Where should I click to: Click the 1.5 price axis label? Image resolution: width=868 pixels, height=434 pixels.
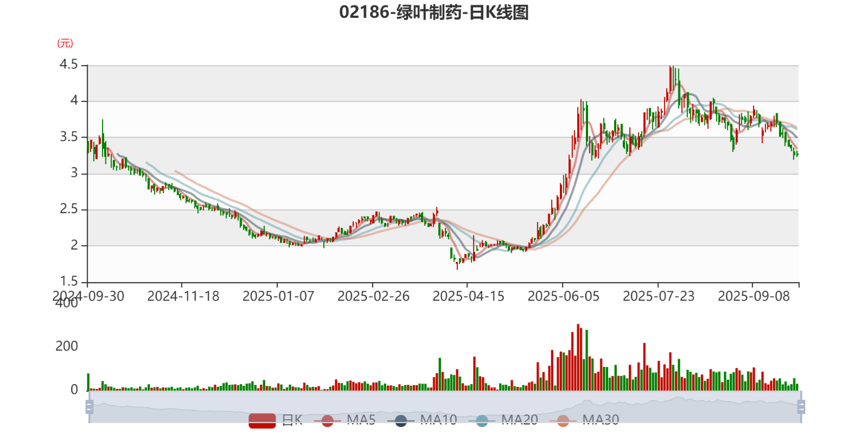pos(68,281)
